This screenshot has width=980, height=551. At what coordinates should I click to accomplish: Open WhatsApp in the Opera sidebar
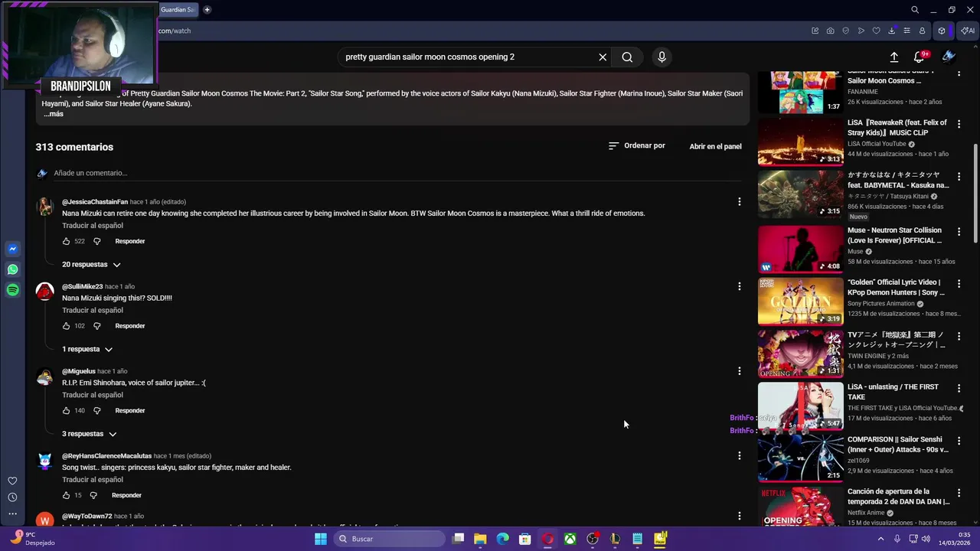point(12,269)
